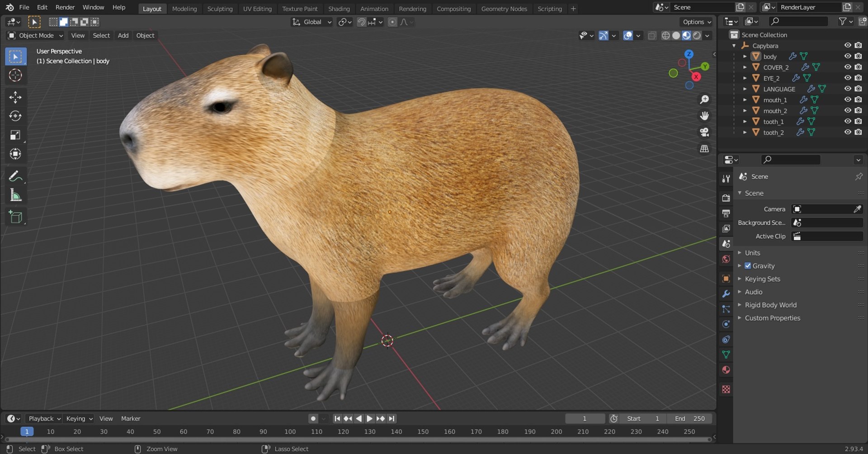Image resolution: width=868 pixels, height=454 pixels.
Task: Switch to the Sculpting workspace tab
Action: pyautogui.click(x=220, y=9)
